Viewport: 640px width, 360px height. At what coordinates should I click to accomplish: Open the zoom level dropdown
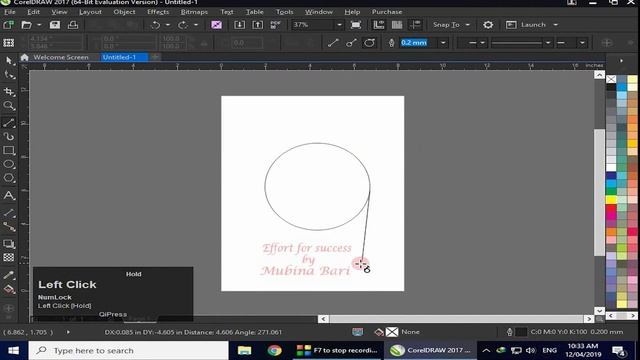339,25
